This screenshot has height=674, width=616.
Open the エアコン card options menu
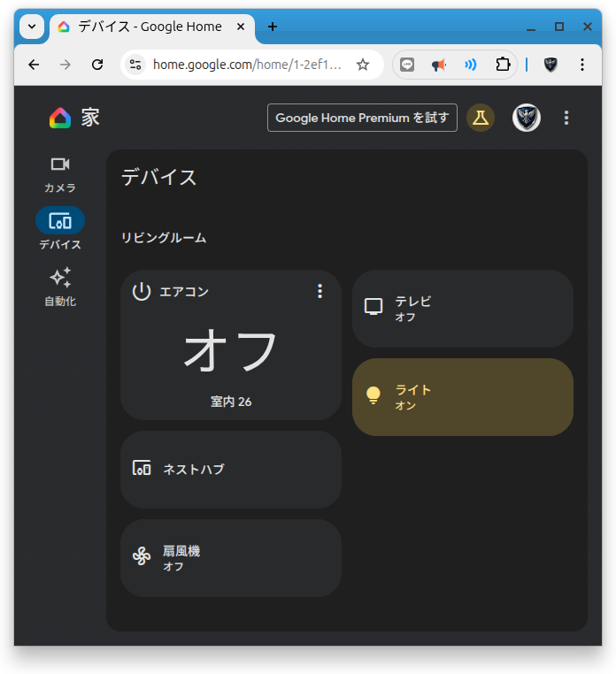[x=320, y=291]
